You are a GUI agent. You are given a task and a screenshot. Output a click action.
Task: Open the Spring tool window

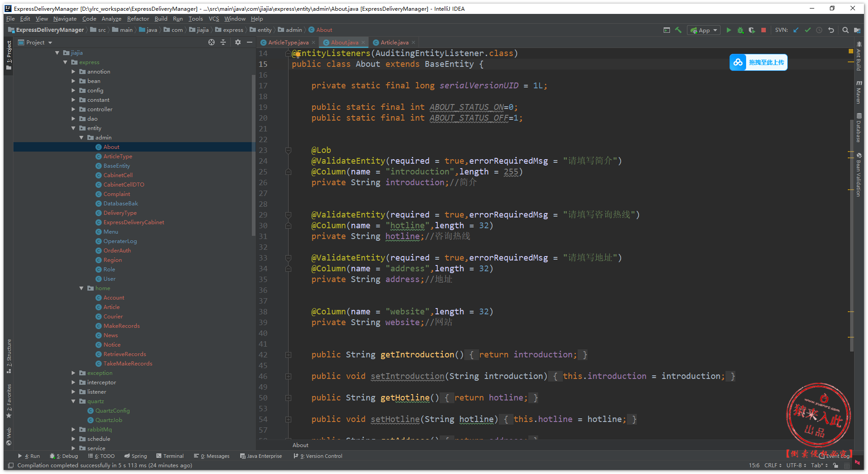point(136,456)
